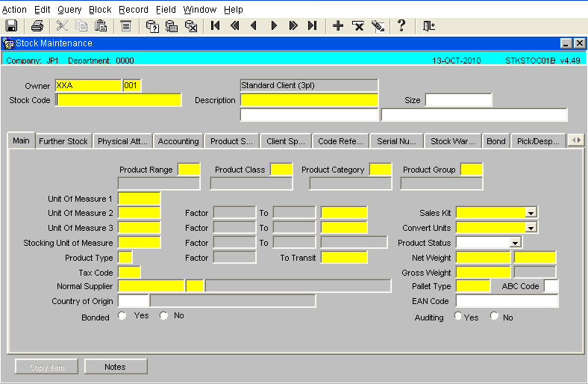
Task: Click the Exit door icon
Action: (x=428, y=26)
